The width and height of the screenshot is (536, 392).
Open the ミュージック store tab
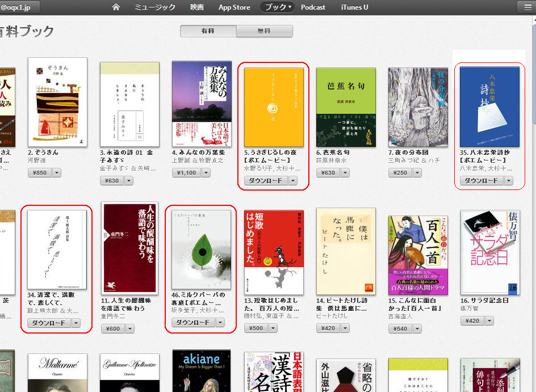point(155,7)
